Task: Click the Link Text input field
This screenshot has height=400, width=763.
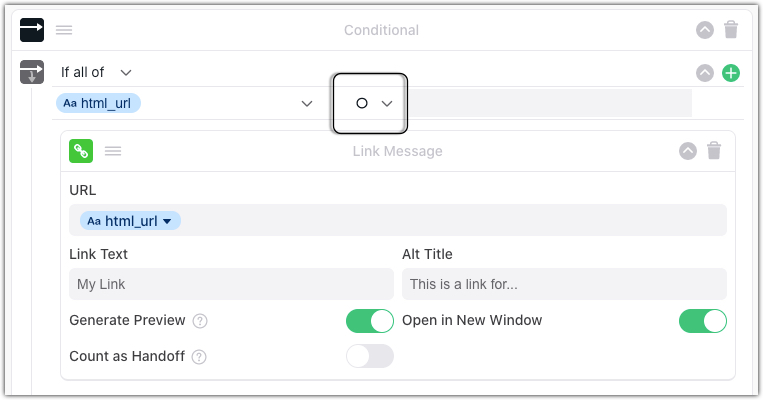Action: pos(231,284)
